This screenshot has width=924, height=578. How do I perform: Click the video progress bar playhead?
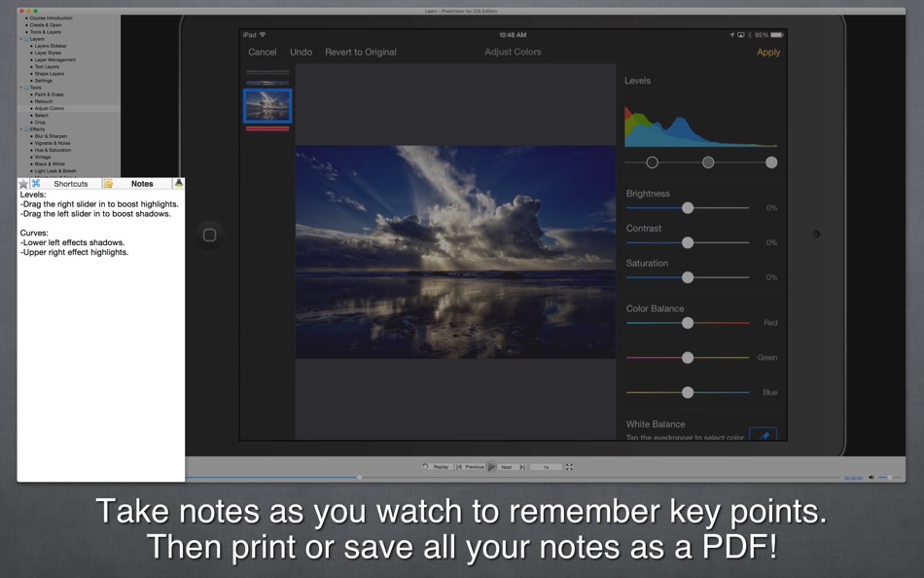359,477
